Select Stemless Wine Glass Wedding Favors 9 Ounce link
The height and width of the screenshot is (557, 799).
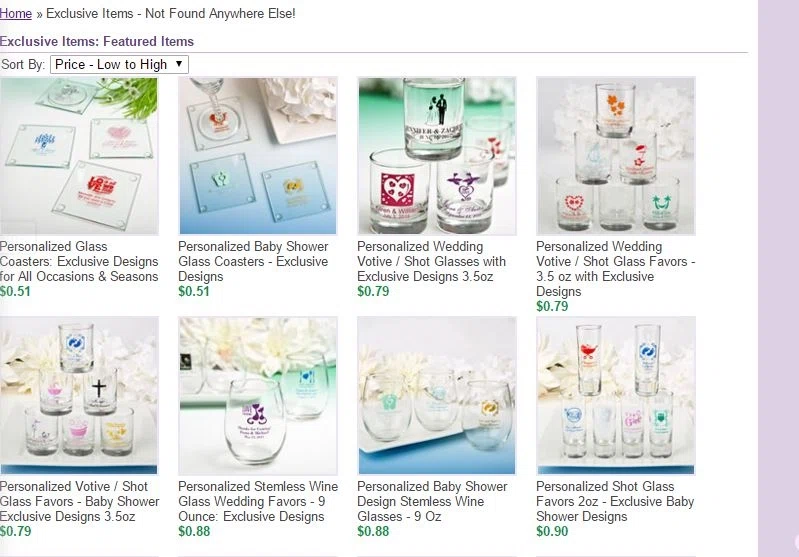coord(258,501)
